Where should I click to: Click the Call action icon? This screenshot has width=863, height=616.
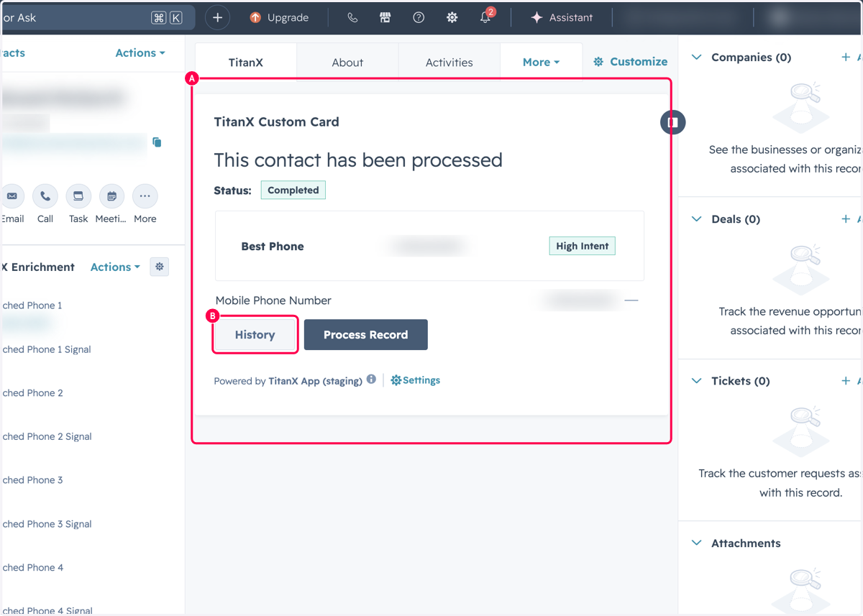(x=45, y=196)
